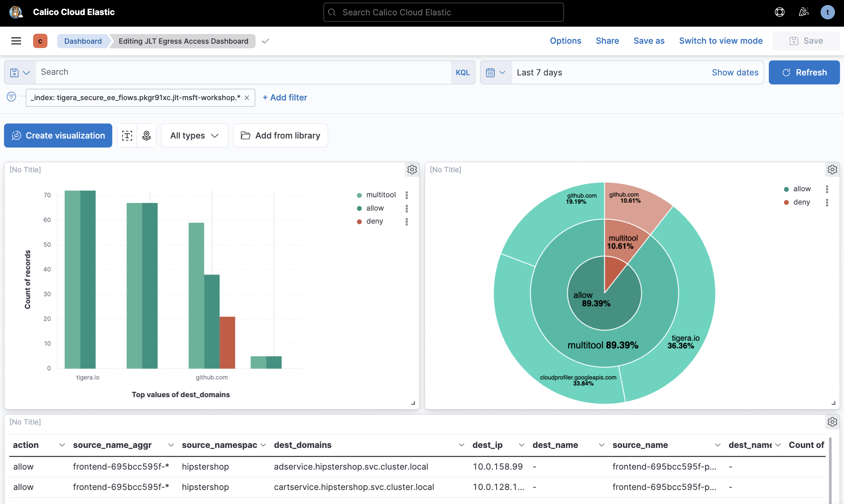The width and height of the screenshot is (844, 504).
Task: Click the Refresh button
Action: tap(804, 72)
